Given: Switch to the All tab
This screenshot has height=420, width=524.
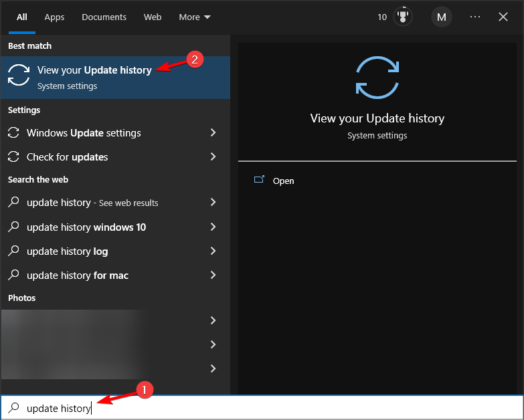Looking at the screenshot, I should click(x=22, y=17).
